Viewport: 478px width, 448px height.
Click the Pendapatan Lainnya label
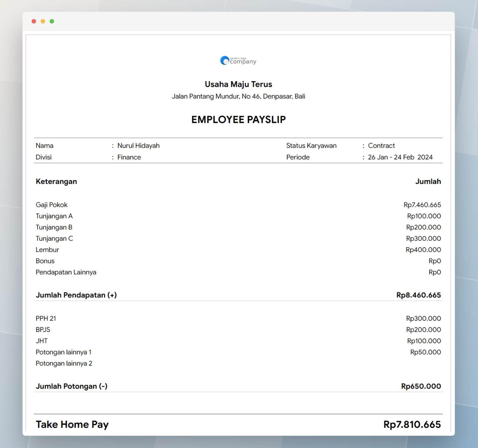66,272
